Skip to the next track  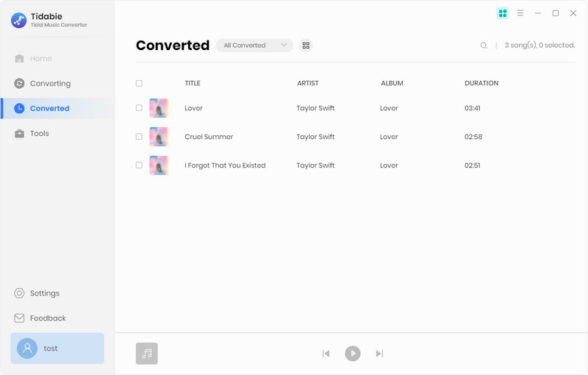pyautogui.click(x=379, y=353)
